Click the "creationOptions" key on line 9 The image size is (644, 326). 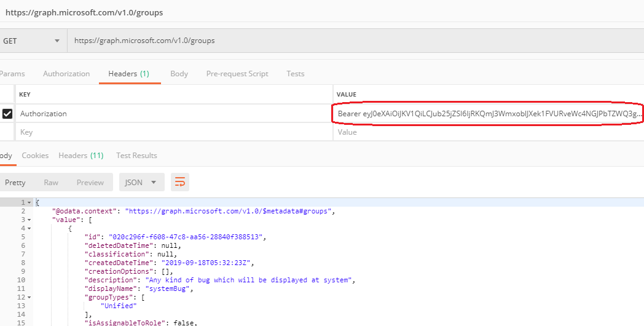coord(119,271)
